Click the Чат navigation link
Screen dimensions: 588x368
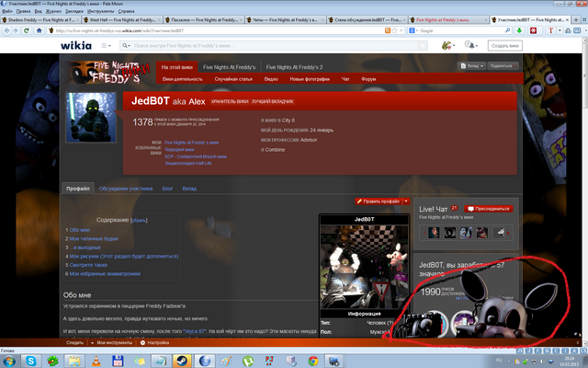(345, 79)
